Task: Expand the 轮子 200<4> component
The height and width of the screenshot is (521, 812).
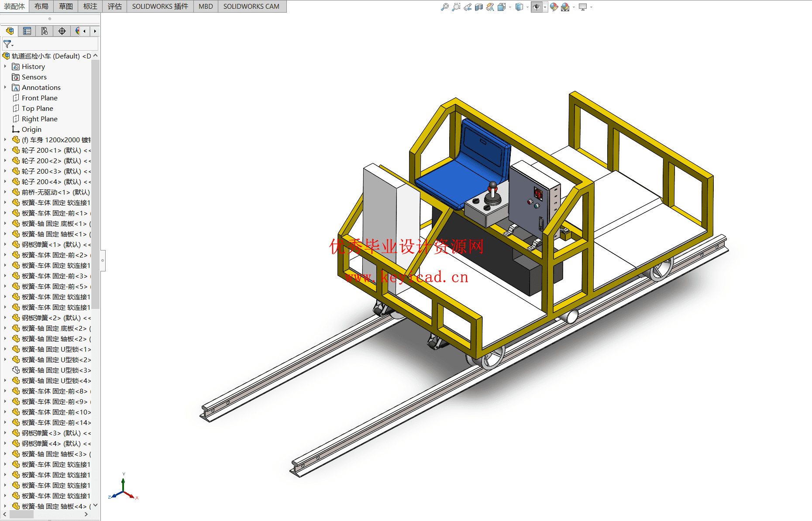Action: (5, 182)
